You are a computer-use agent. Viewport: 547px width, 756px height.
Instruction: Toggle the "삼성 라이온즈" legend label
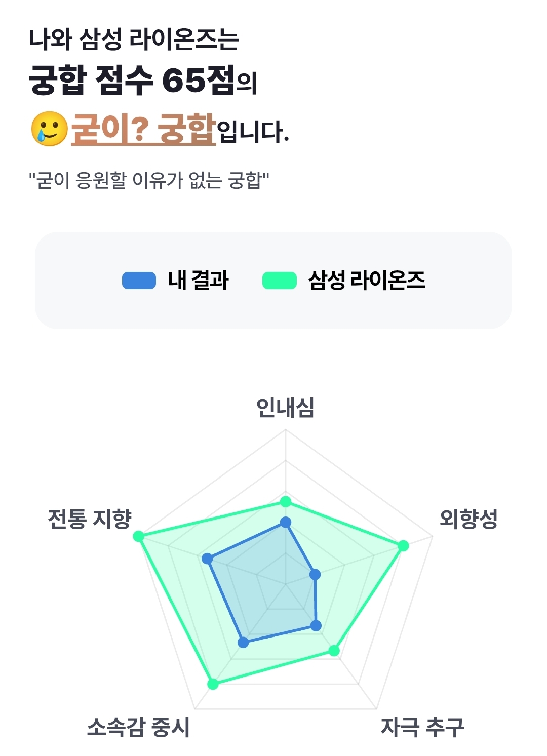pyautogui.click(x=367, y=281)
